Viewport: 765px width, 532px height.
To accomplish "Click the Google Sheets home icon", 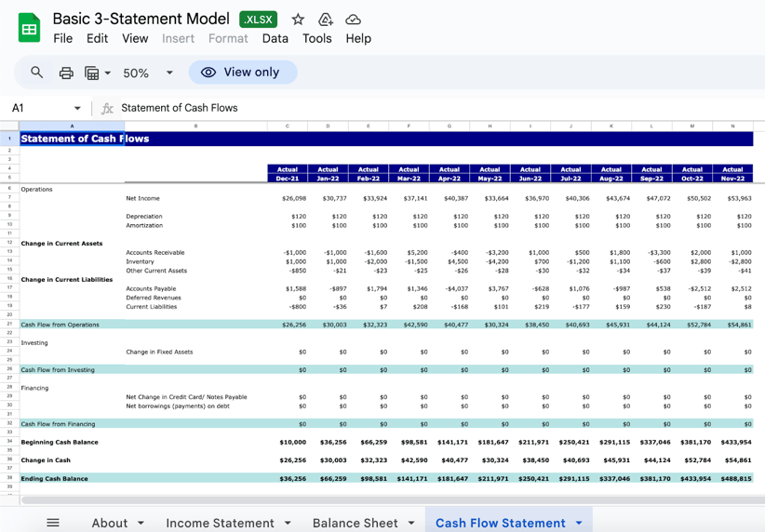I will (x=29, y=28).
